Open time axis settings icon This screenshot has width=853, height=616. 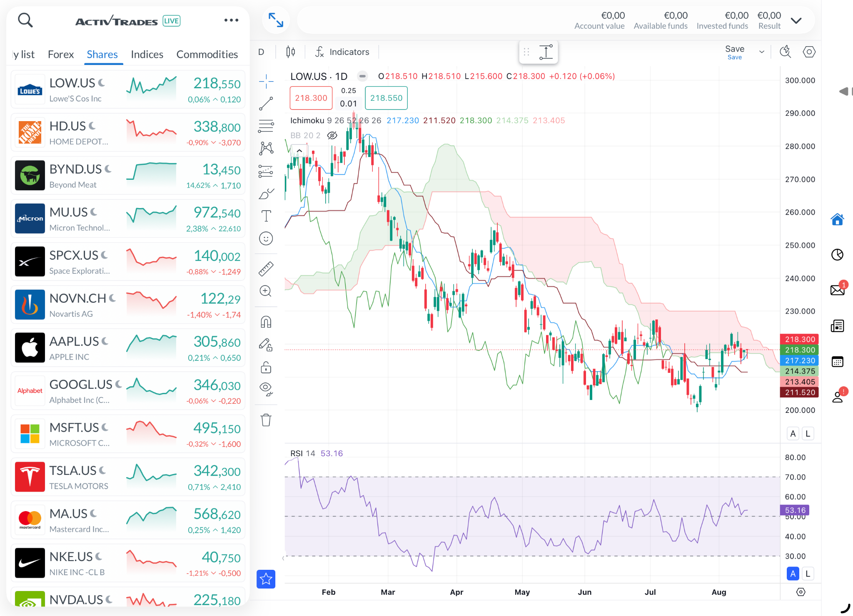(801, 592)
